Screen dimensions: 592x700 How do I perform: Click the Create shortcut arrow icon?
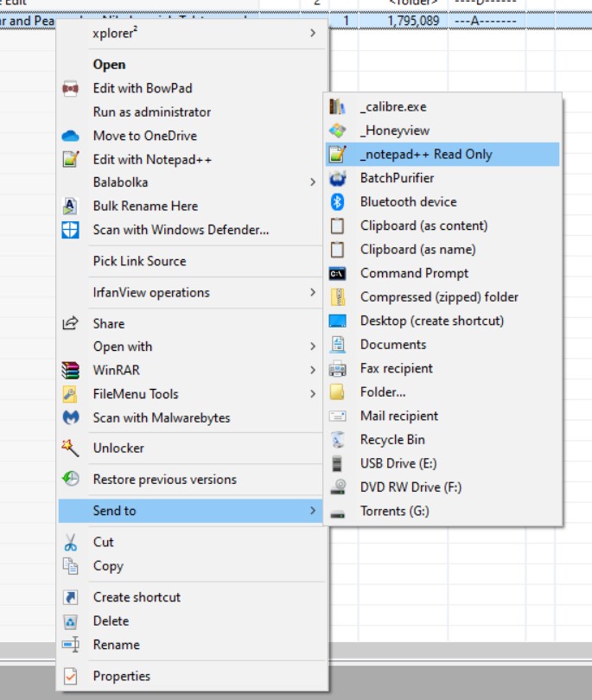pos(70,597)
